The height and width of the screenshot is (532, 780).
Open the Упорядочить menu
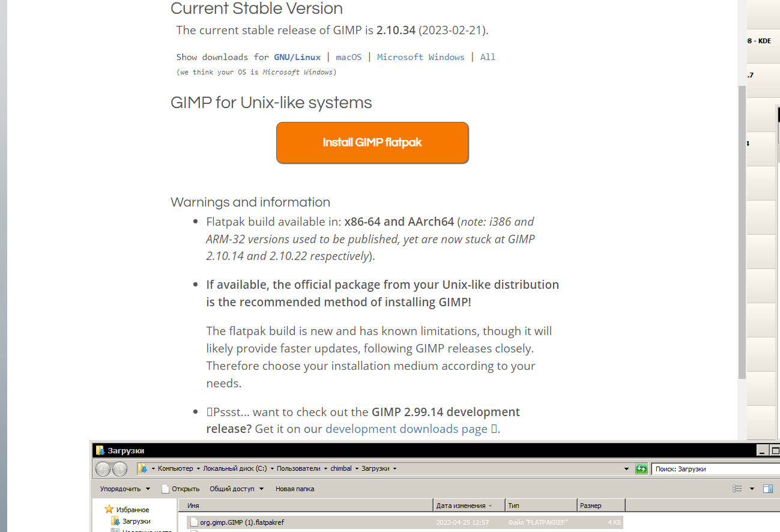[x=125, y=489]
